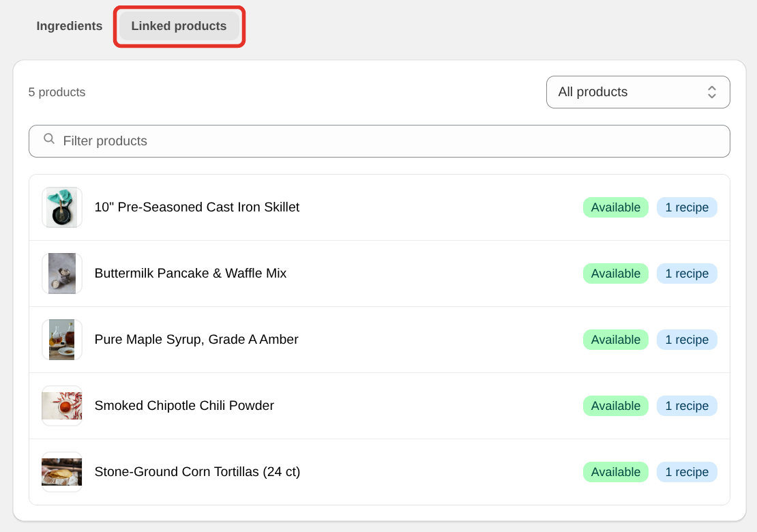Open the Stone-Ground Corn Tortillas thumbnail
The height and width of the screenshot is (532, 757).
click(x=62, y=472)
